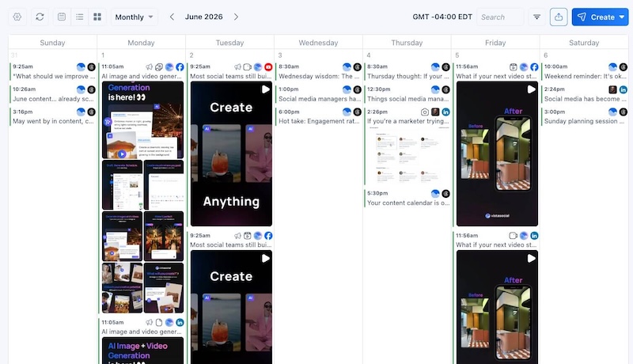
Task: Click the GMT -04:00 EDT timezone label
Action: pyautogui.click(x=442, y=17)
